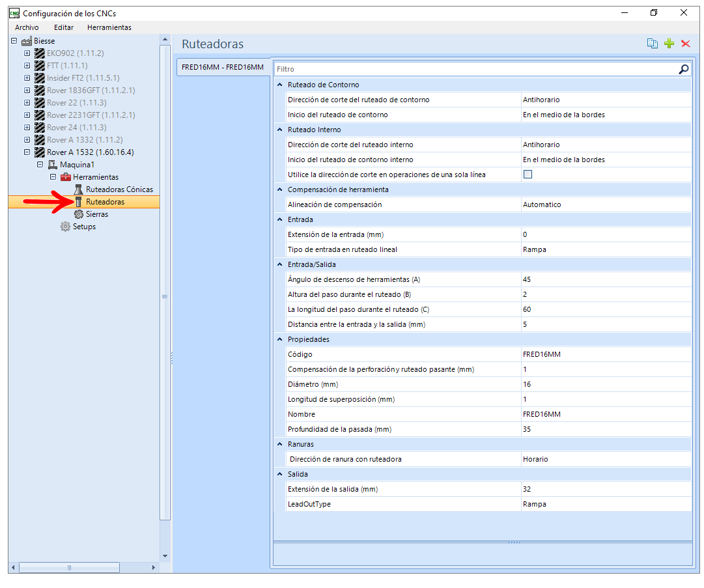704x588 pixels.
Task: Click the tree panel scroll down arrow
Action: tap(165, 556)
